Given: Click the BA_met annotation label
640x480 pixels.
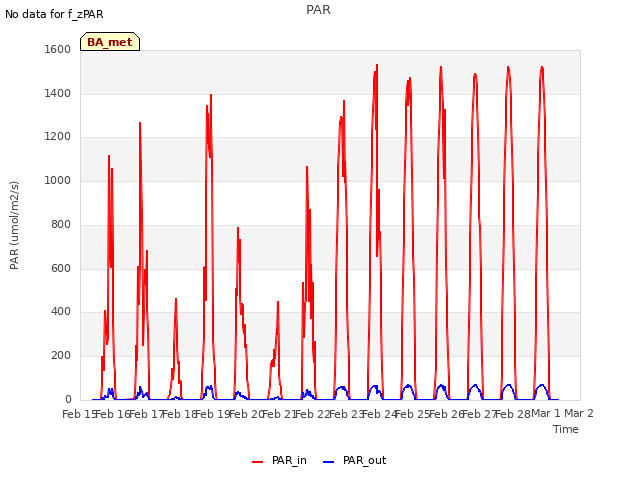Looking at the screenshot, I should pyautogui.click(x=110, y=42).
